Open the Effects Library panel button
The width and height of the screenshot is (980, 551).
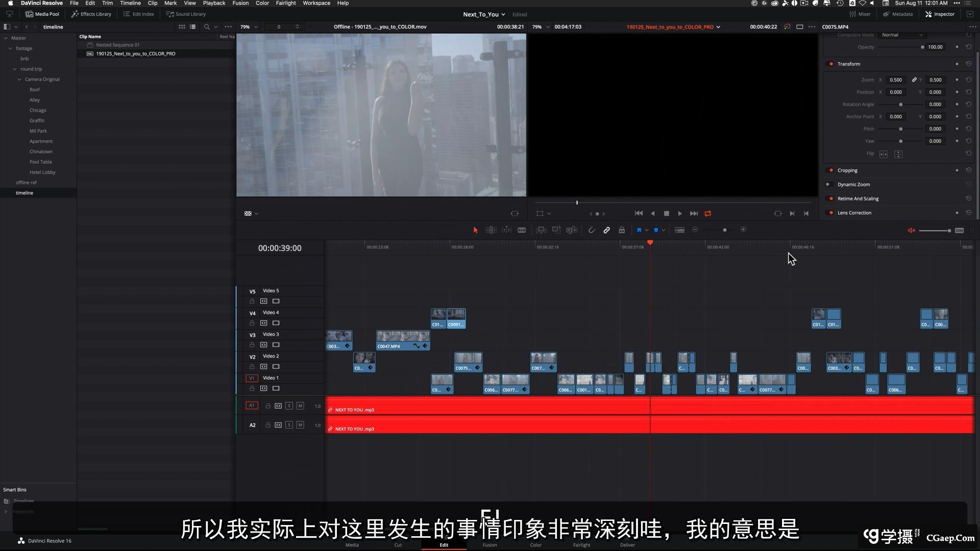(91, 14)
